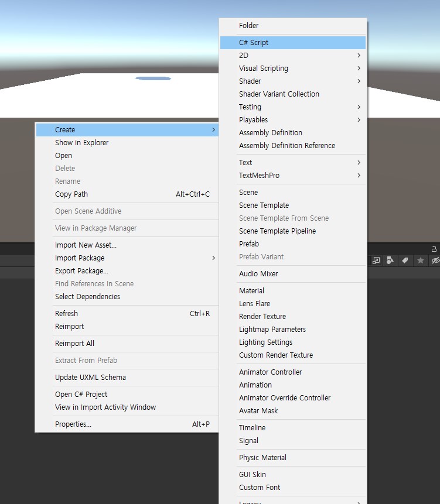Create a Prefab
440x504 pixels.
tap(293, 244)
